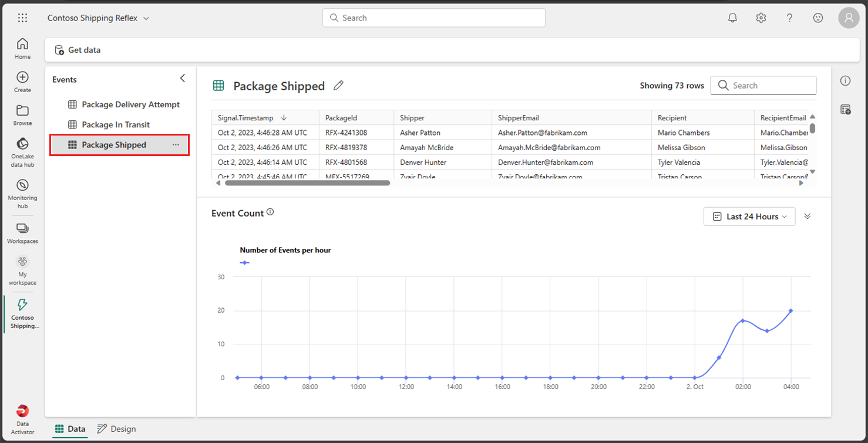Click the ShipperEmail column header
This screenshot has height=443, width=868.
(x=571, y=118)
